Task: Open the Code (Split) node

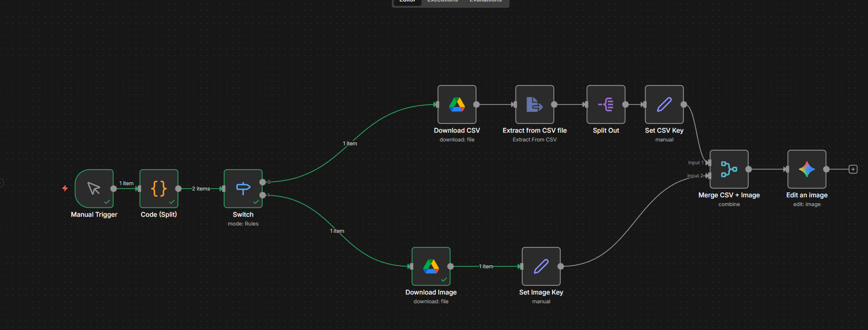Action: click(x=159, y=189)
